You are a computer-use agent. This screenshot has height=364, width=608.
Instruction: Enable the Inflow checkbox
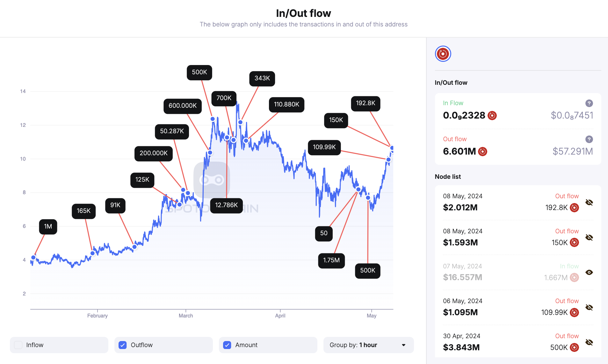point(18,345)
